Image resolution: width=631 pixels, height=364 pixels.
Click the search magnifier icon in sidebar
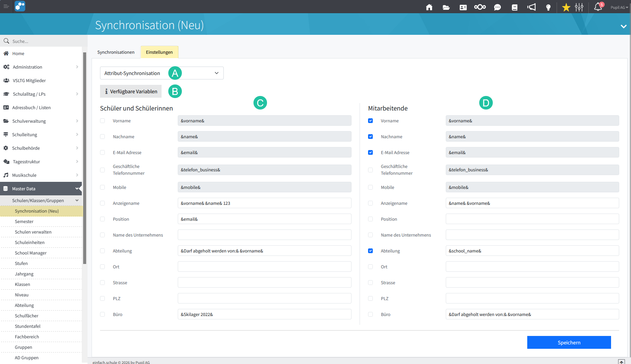6,41
